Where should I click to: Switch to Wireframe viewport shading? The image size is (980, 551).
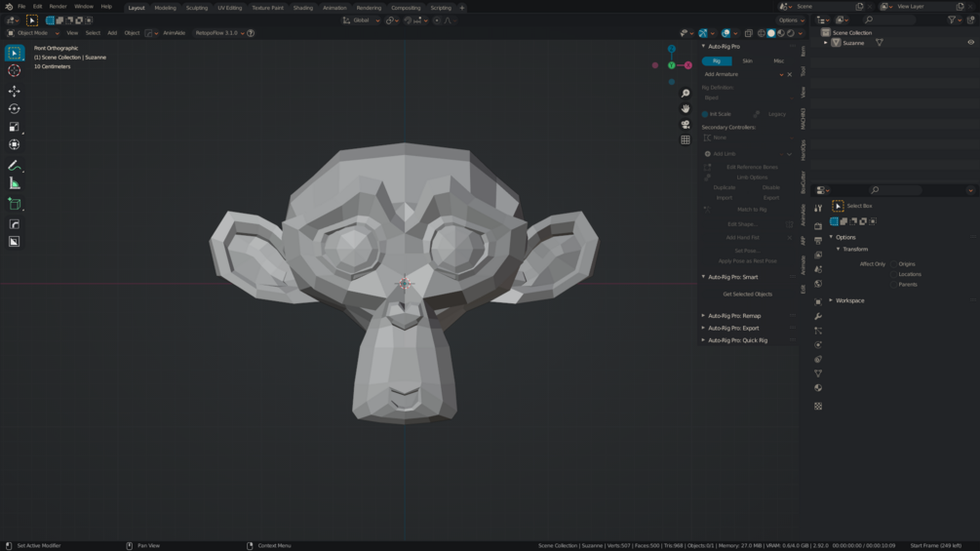pyautogui.click(x=762, y=33)
